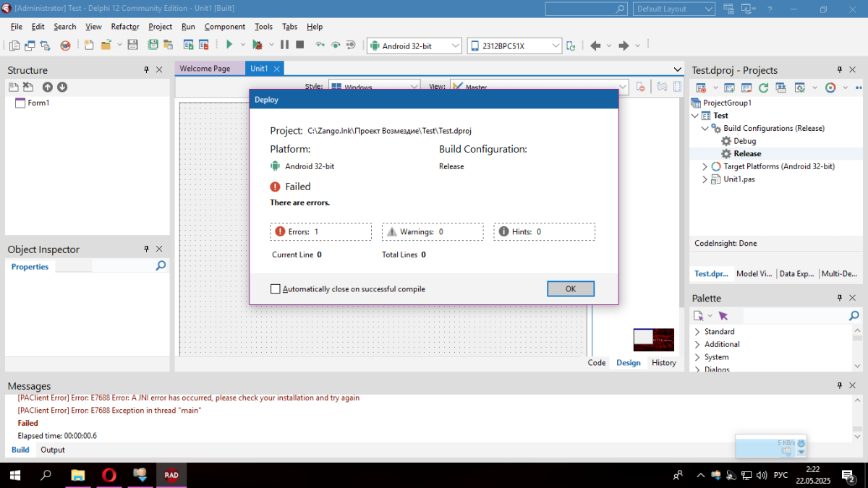
Task: Expand the Unit1.pas node
Action: (x=705, y=179)
